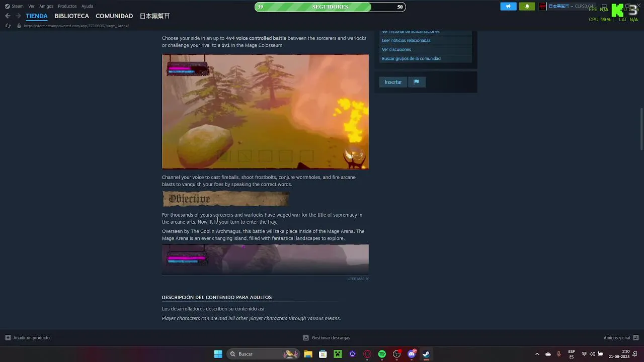The width and height of the screenshot is (644, 362).
Task: Open Ver discusiones link
Action: [396, 49]
